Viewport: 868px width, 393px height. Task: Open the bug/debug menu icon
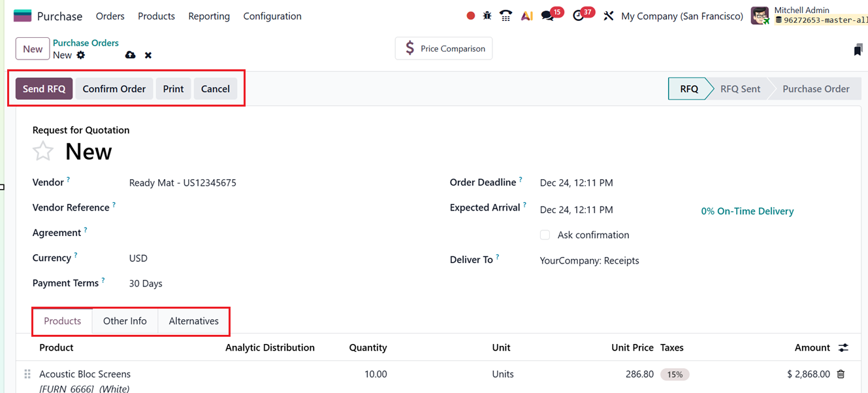487,15
